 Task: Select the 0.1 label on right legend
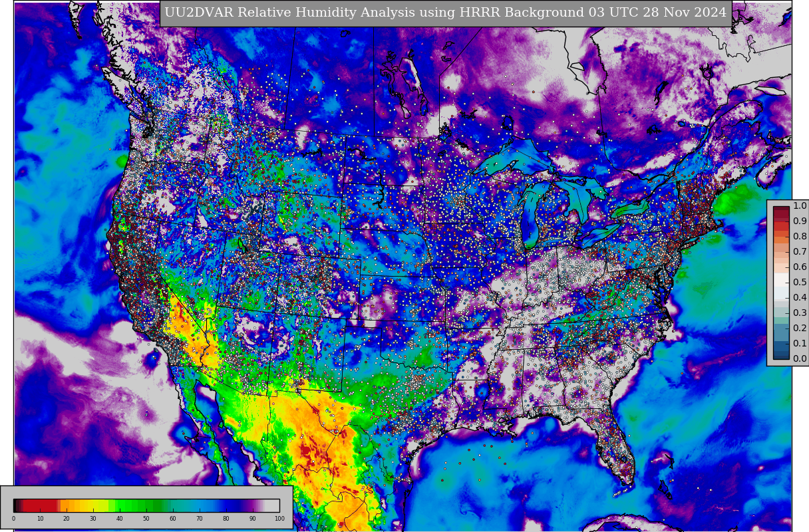(800, 343)
